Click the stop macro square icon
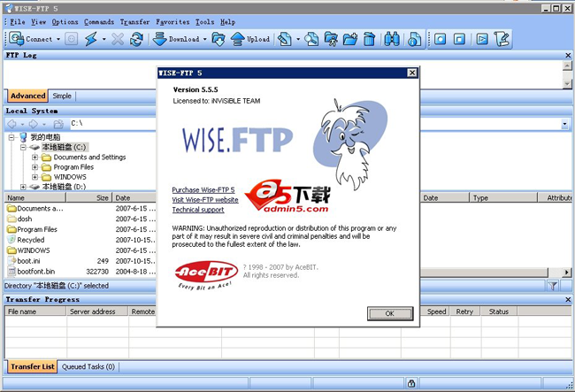The width and height of the screenshot is (575, 392). point(459,39)
